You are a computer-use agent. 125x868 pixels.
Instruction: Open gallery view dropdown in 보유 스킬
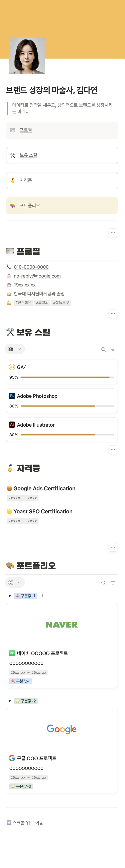(x=15, y=349)
